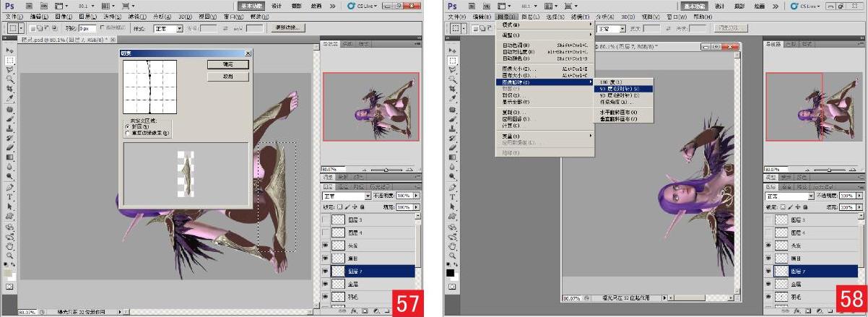
Task: Open 滤镜(T) menu in left screenshot
Action: coord(136,16)
